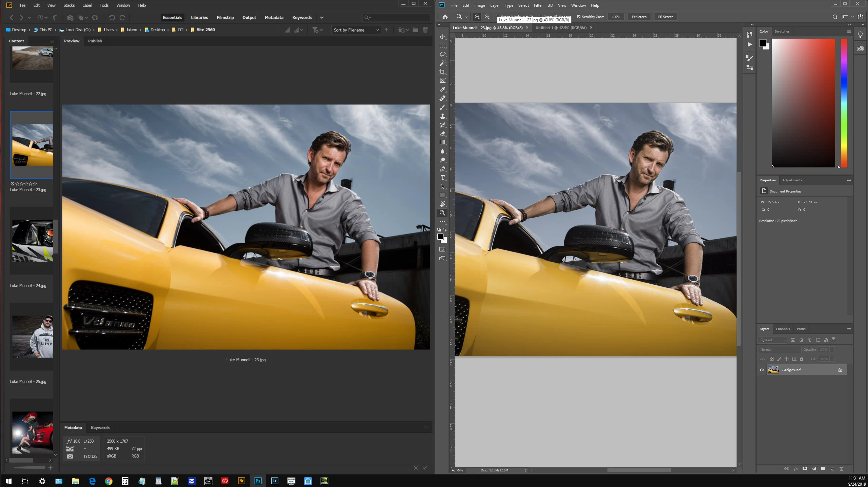Rotate image clockwise in Bridge
Image resolution: width=868 pixels, height=487 pixels.
123,18
